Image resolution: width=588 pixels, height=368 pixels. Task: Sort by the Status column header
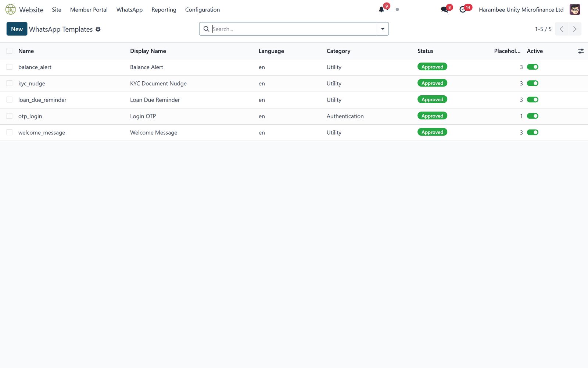[425, 51]
